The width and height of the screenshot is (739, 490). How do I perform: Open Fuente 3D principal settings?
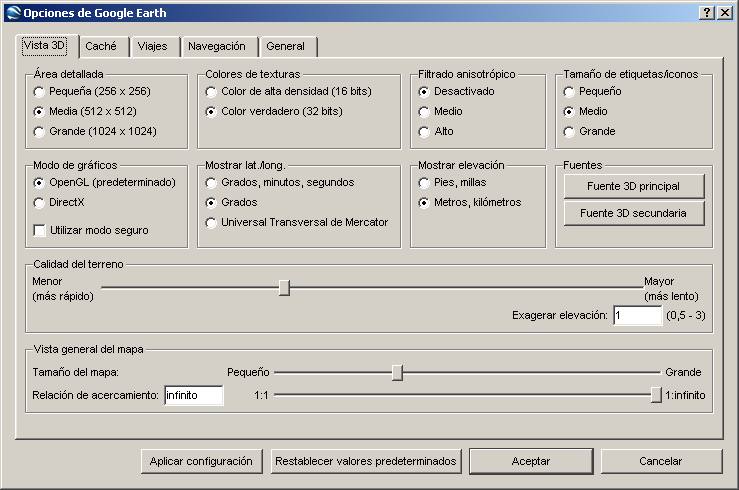click(634, 187)
